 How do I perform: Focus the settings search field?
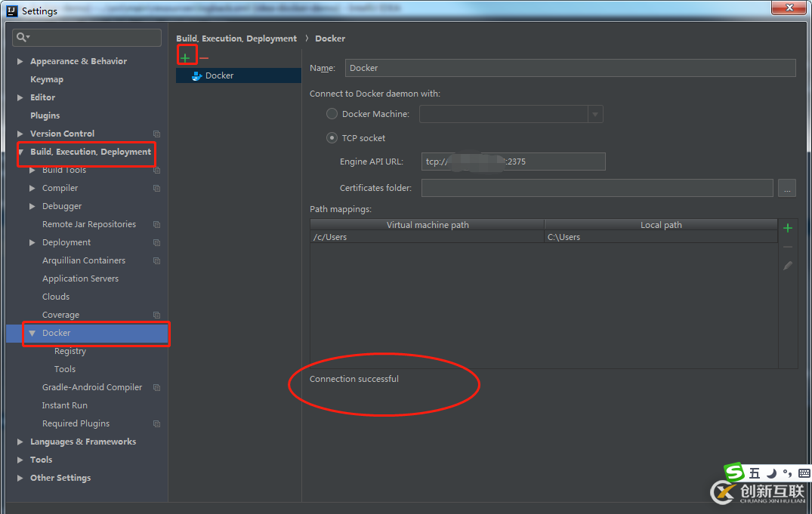click(87, 37)
